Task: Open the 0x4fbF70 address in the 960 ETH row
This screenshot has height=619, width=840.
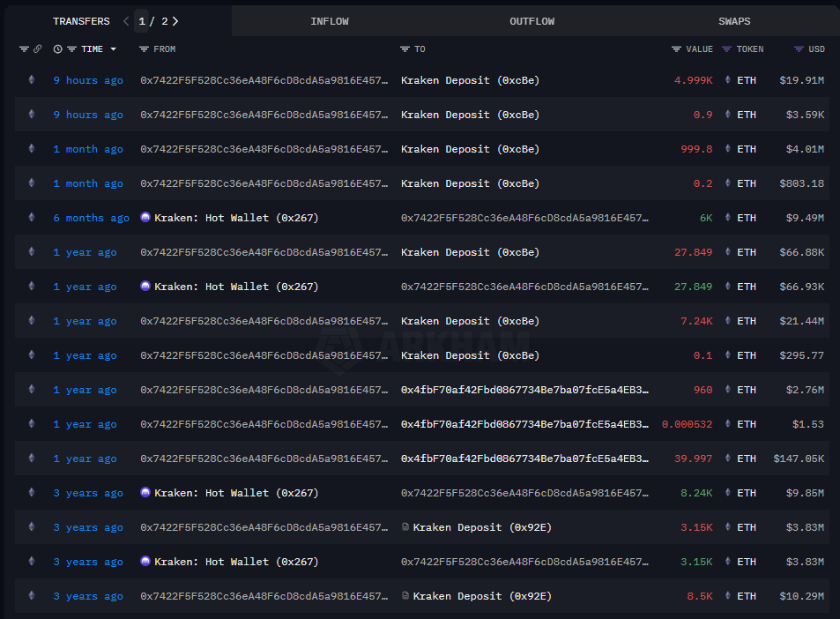Action: coord(524,390)
